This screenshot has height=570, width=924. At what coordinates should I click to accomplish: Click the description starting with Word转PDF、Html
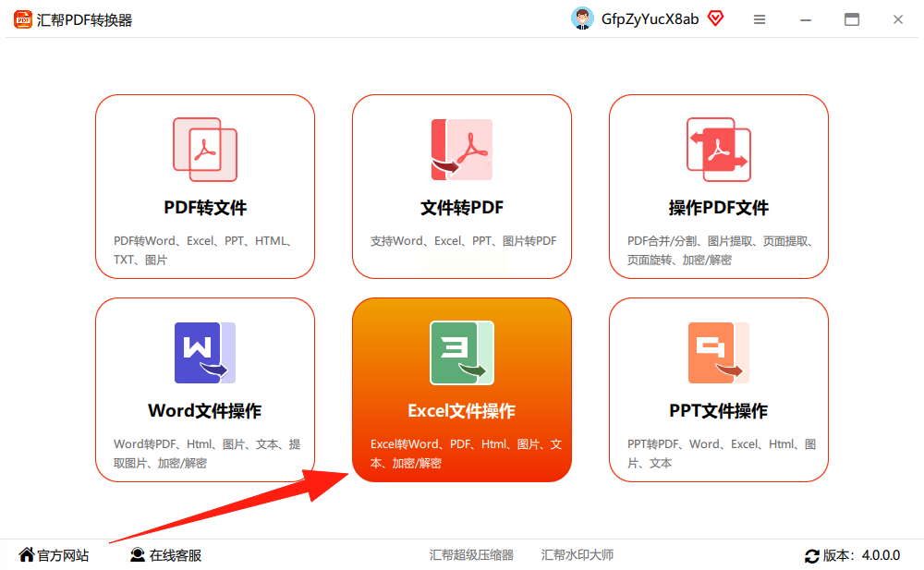tap(207, 454)
